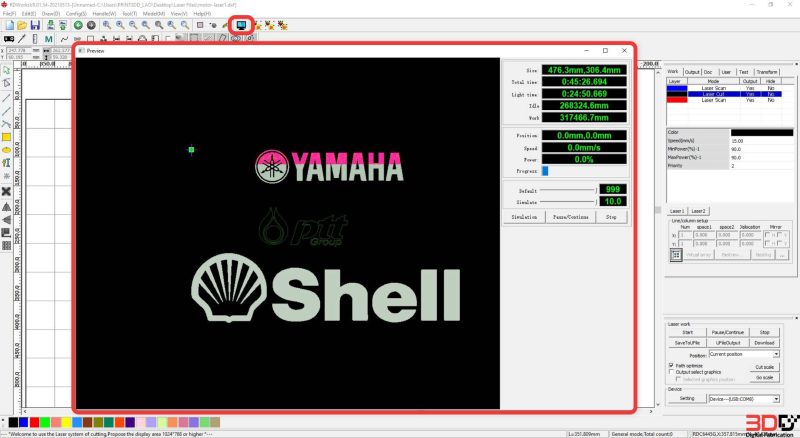This screenshot has height=438, width=800.
Task: Click the MaxPower value 90.0 field
Action: (x=762, y=158)
